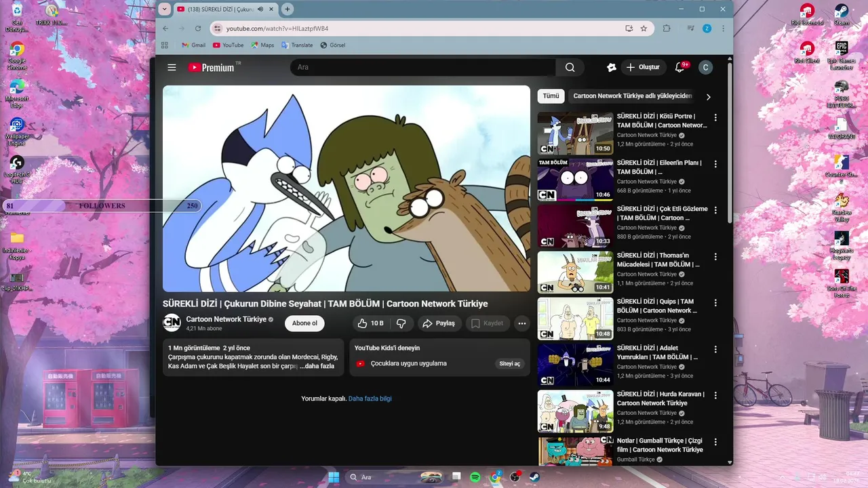Dislike the video with thumbs down
Screen dimensions: 868x488
(401, 323)
